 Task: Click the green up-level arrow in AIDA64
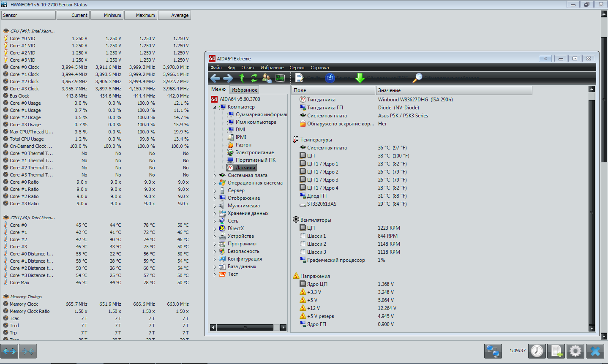pyautogui.click(x=242, y=78)
